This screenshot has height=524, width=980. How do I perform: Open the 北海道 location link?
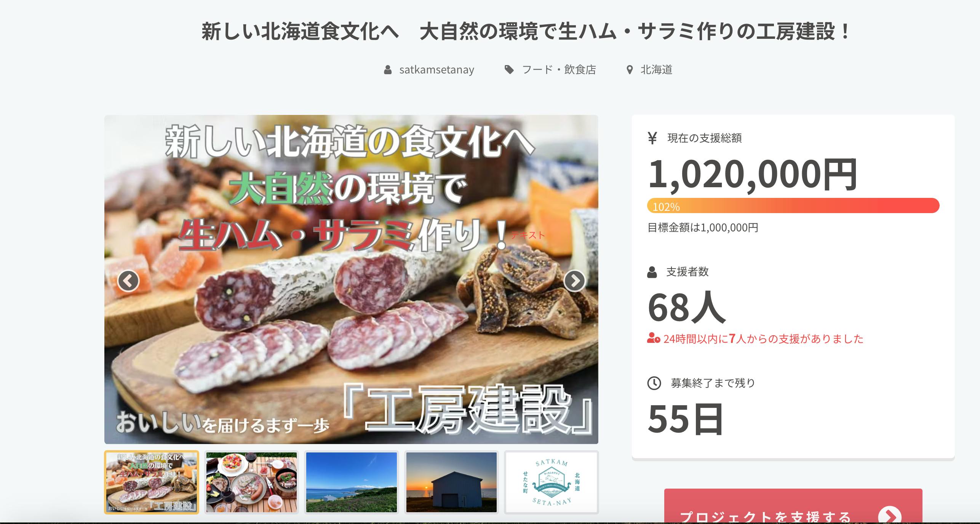(x=656, y=70)
